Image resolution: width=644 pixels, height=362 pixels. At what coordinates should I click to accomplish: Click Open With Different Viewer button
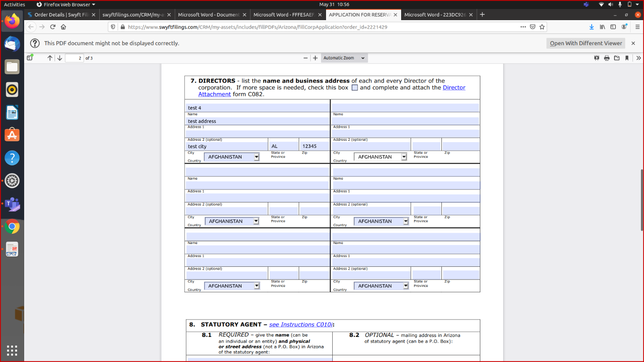(x=586, y=43)
